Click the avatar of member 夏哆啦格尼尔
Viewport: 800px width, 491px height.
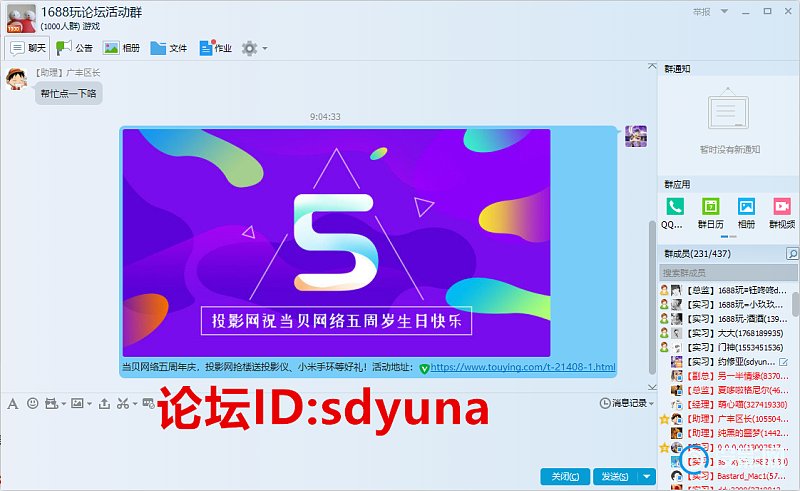pyautogui.click(x=677, y=390)
